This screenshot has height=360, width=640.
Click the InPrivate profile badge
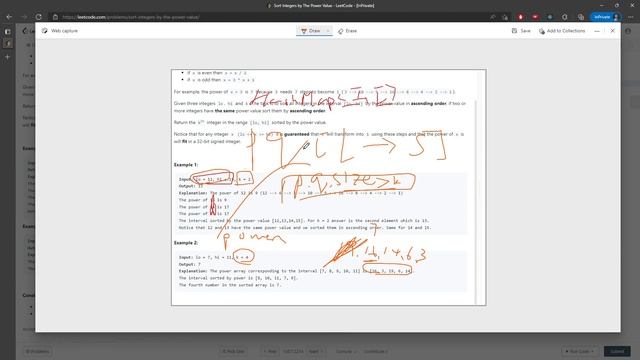(x=606, y=17)
